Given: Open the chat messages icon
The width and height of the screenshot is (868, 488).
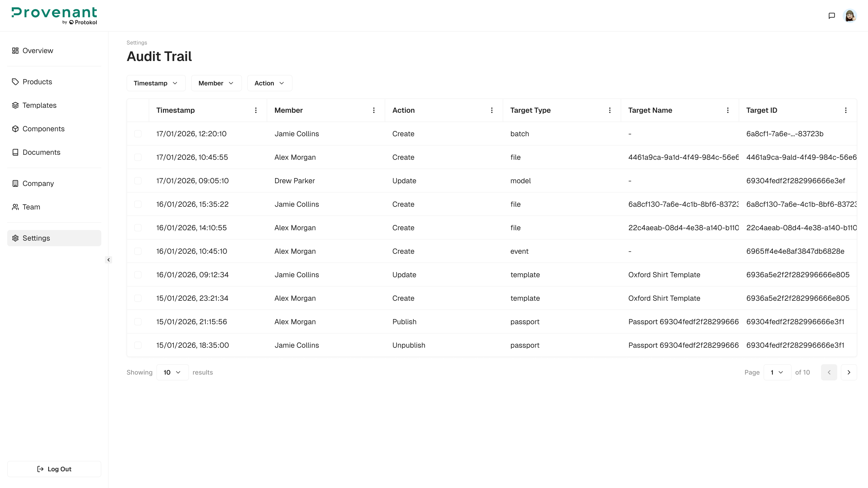Looking at the screenshot, I should pyautogui.click(x=832, y=15).
